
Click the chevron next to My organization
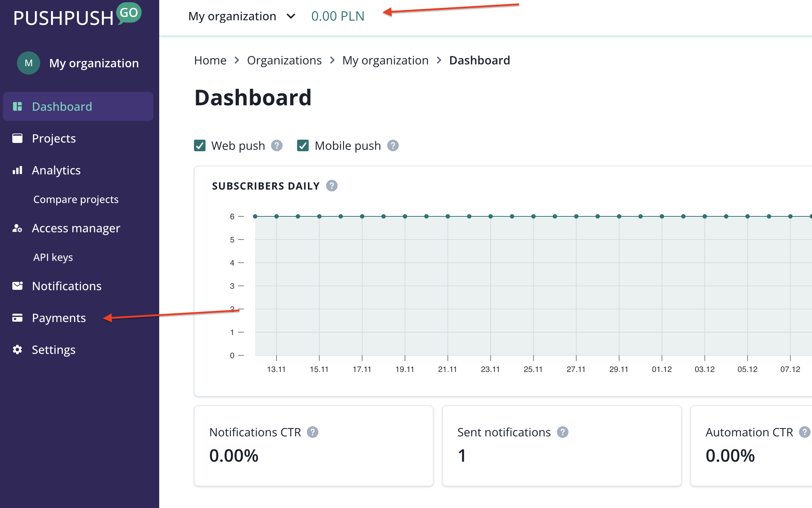tap(291, 16)
